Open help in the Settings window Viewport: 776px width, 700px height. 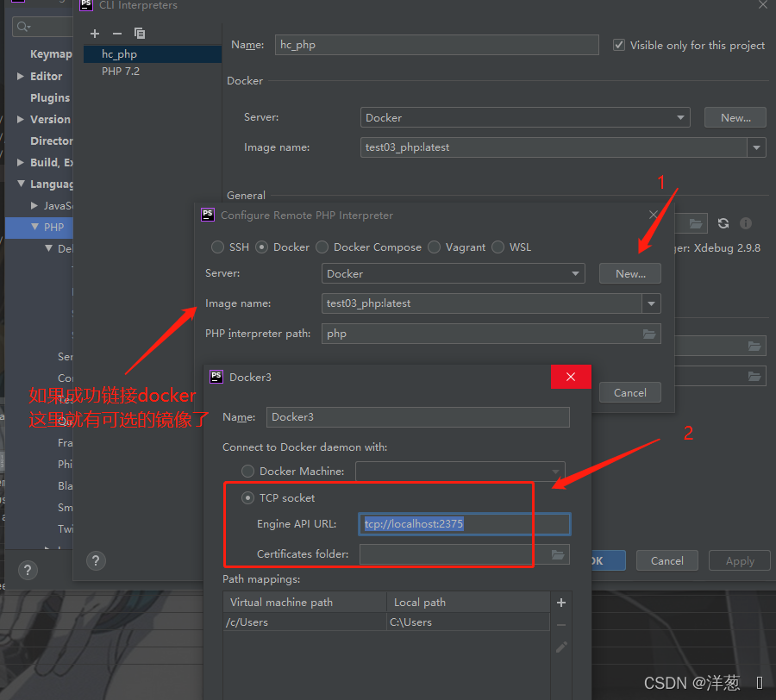(x=28, y=571)
